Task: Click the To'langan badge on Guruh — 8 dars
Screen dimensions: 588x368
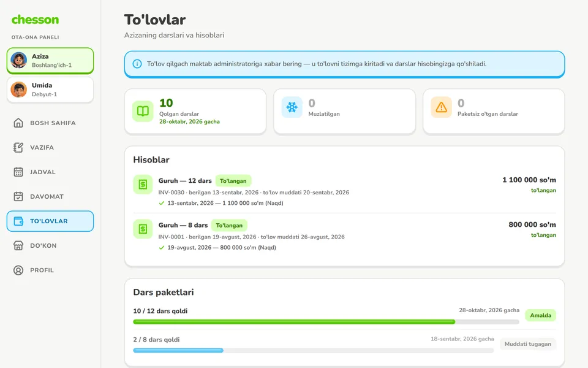Action: (x=229, y=225)
